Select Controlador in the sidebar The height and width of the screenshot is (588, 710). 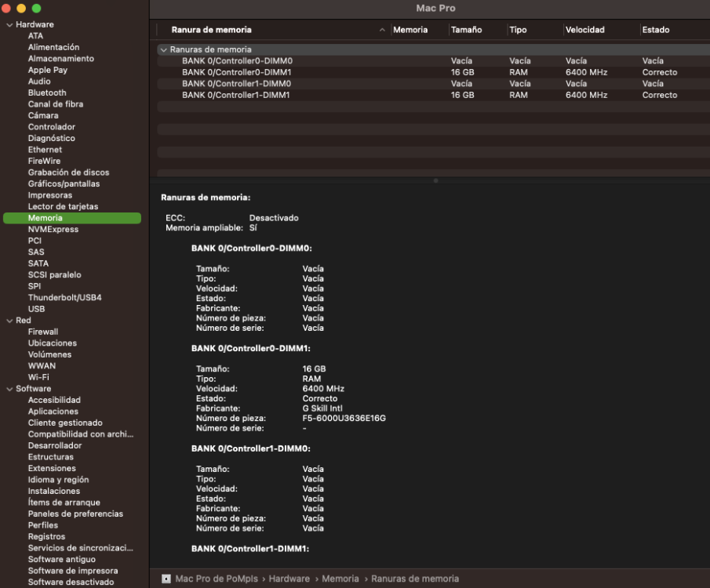click(x=52, y=127)
